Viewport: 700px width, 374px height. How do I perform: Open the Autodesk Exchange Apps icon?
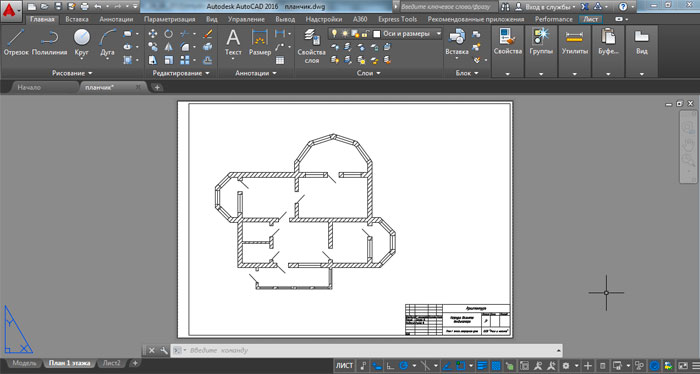(x=584, y=7)
